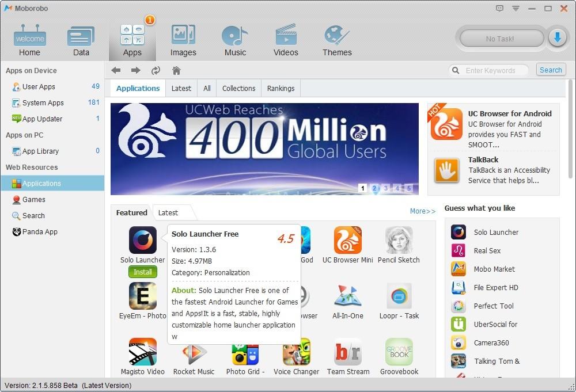Show banner slide 3
The image size is (576, 392).
coord(386,188)
